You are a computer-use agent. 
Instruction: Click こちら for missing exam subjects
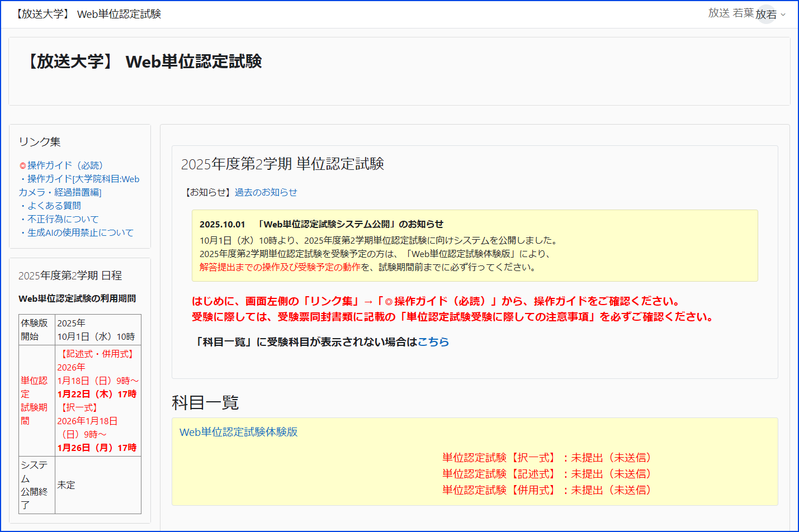tap(436, 342)
